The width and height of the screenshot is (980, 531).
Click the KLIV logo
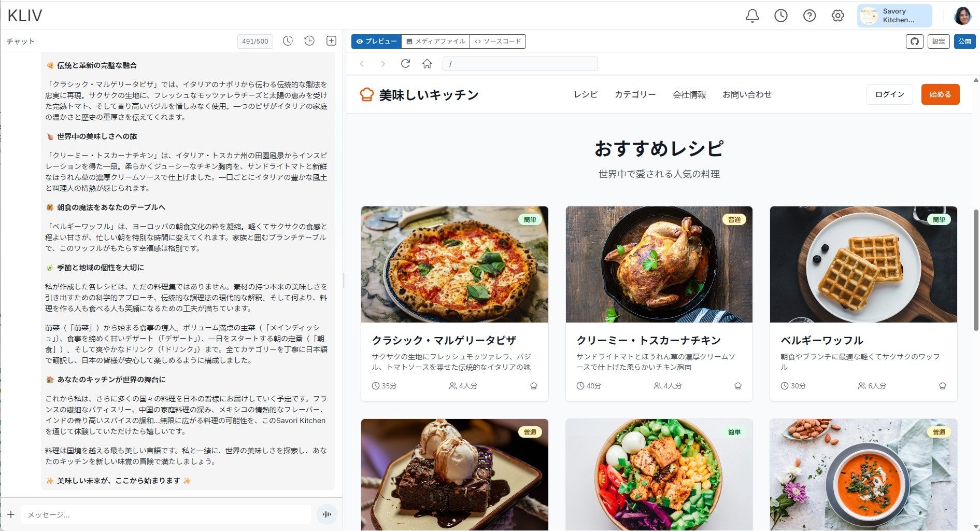[x=24, y=16]
